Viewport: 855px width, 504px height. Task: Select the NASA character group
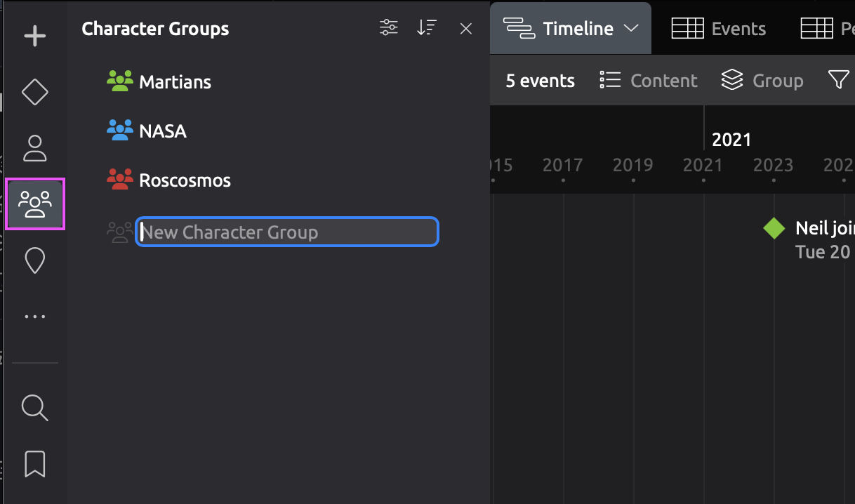tap(162, 131)
